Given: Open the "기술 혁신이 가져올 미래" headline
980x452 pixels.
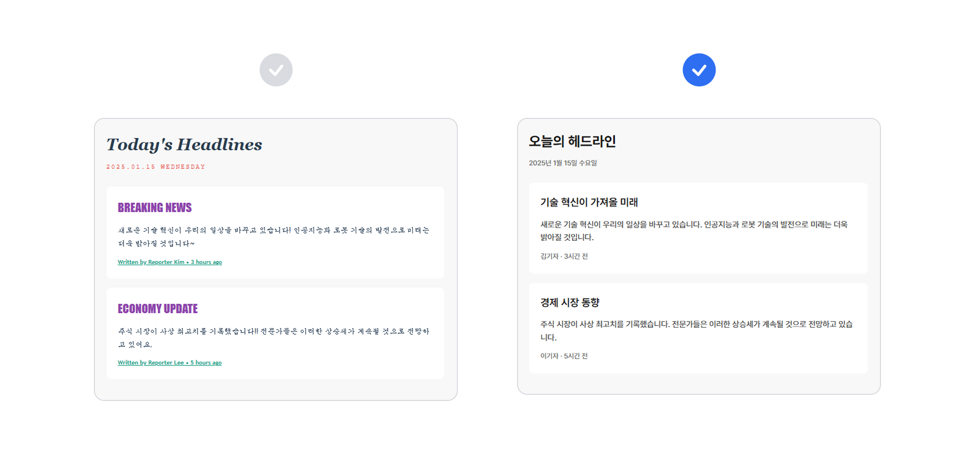Looking at the screenshot, I should [589, 203].
